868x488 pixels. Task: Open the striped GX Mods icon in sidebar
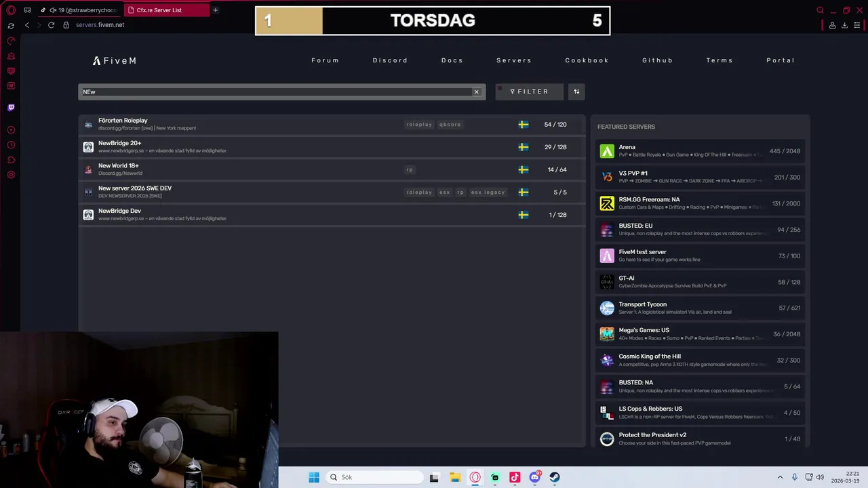pos(11,70)
